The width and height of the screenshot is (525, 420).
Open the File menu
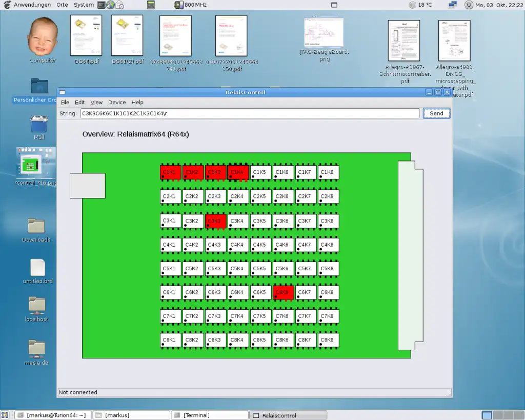[65, 103]
